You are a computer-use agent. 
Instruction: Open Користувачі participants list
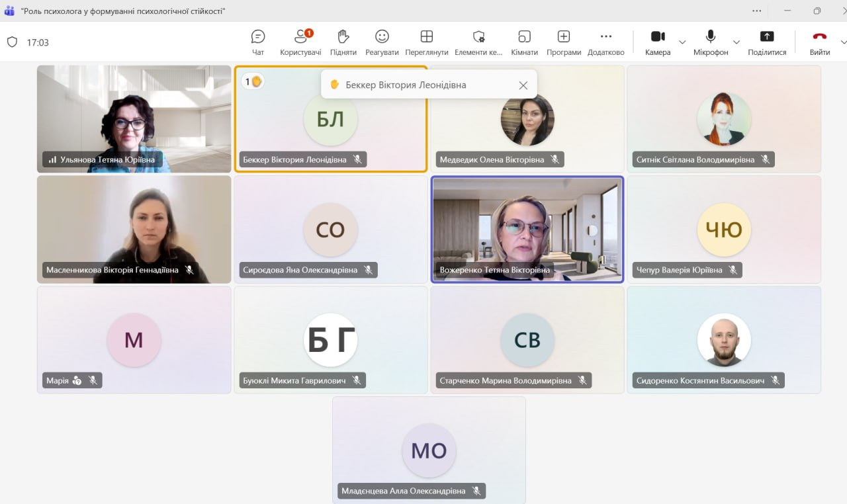300,42
